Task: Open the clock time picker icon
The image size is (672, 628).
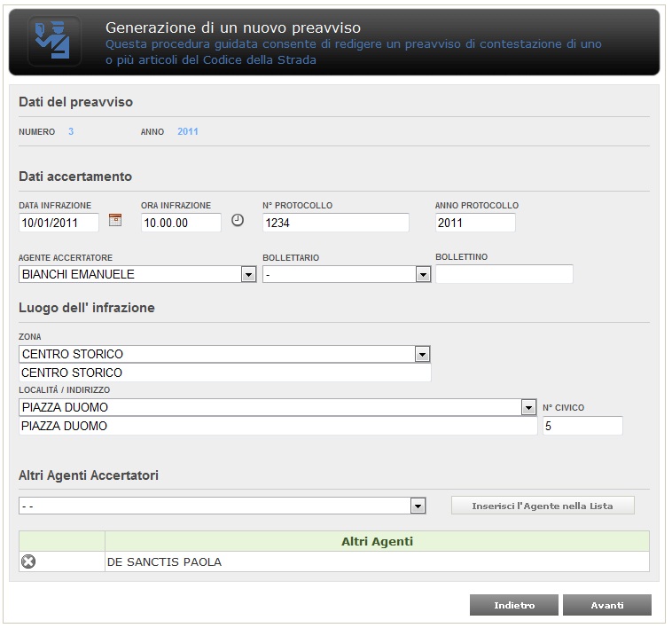Action: click(238, 220)
